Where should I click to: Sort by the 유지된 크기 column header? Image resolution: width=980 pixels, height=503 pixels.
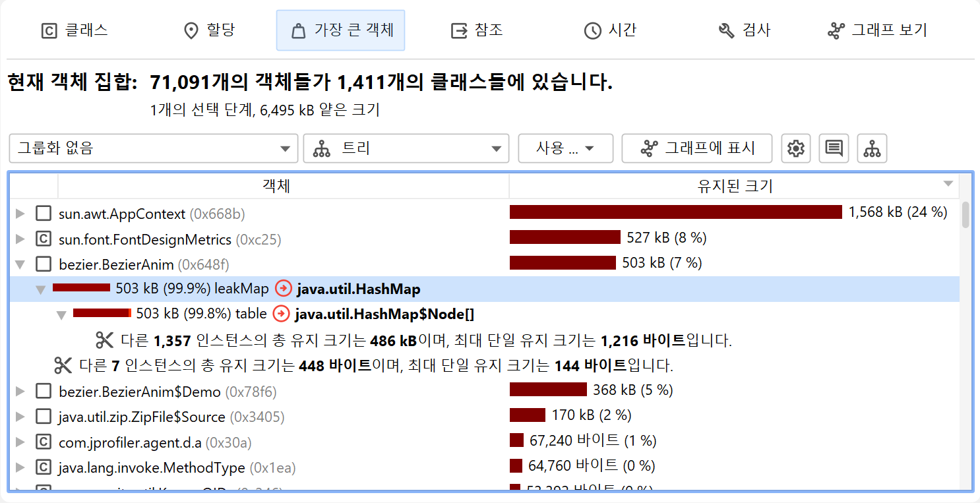[x=734, y=186]
